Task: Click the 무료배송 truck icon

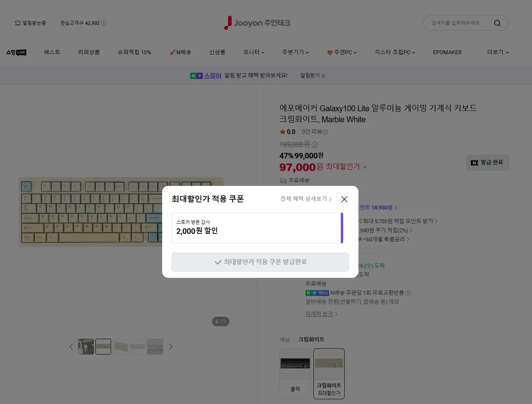Action: [x=283, y=180]
